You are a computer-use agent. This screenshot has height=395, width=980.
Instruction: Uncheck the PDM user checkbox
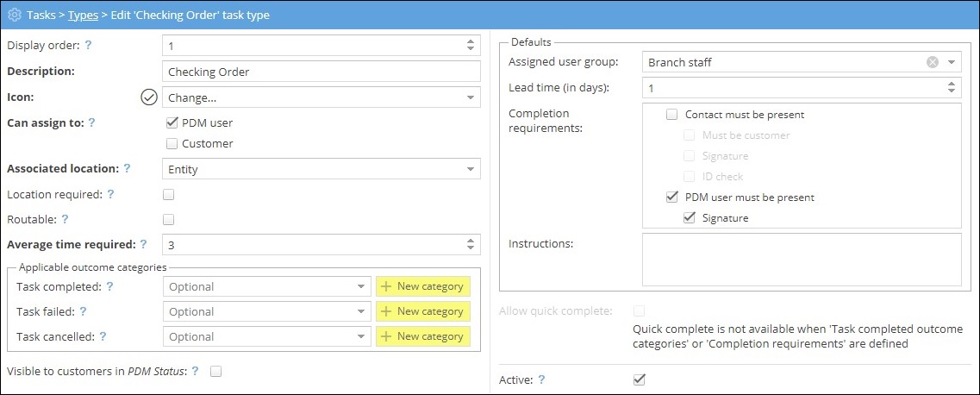coord(172,122)
